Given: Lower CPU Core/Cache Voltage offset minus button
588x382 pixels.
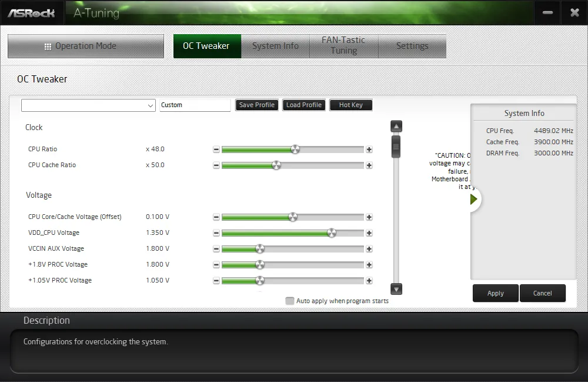Looking at the screenshot, I should click(216, 217).
